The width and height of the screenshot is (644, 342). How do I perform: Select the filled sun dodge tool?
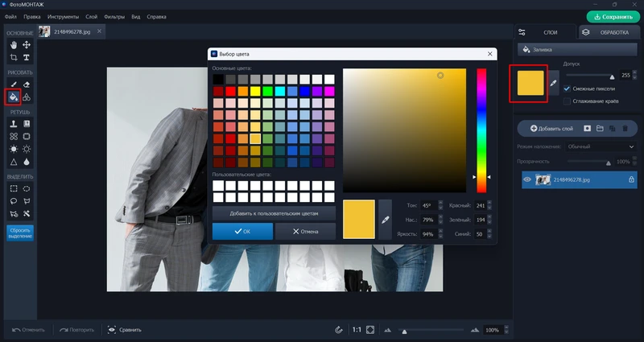[14, 149]
